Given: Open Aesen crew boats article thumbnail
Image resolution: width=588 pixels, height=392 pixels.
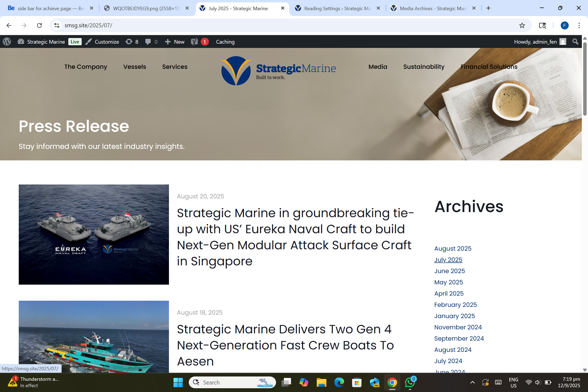Looking at the screenshot, I should tap(94, 337).
